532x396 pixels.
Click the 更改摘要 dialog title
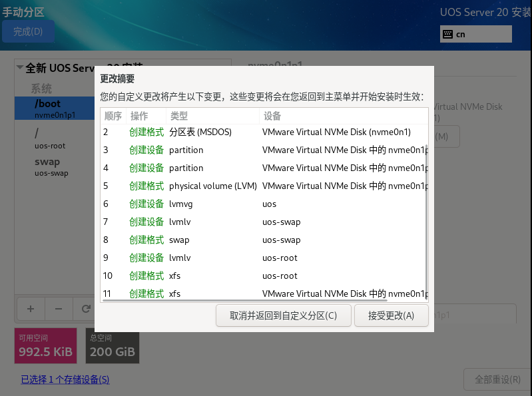point(117,79)
